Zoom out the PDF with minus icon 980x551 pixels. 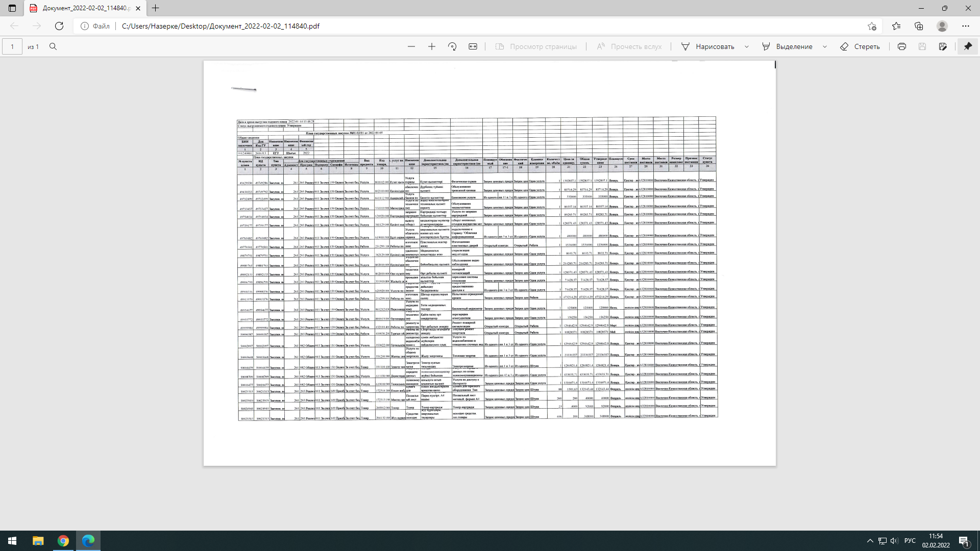[411, 46]
